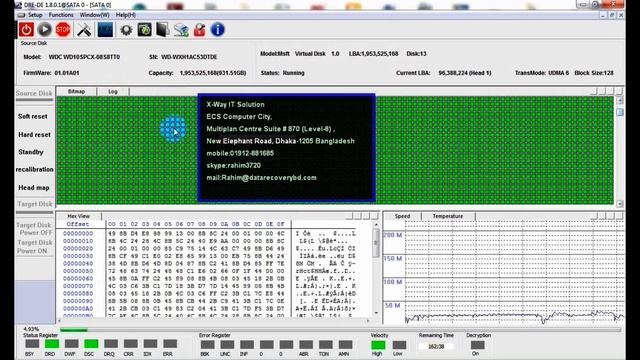Click the hex view scroll-down arrow
The image size is (640, 360).
[376, 313]
